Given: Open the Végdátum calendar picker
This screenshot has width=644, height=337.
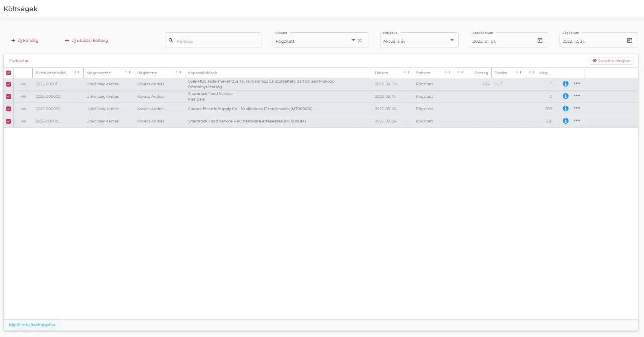Looking at the screenshot, I should [629, 41].
